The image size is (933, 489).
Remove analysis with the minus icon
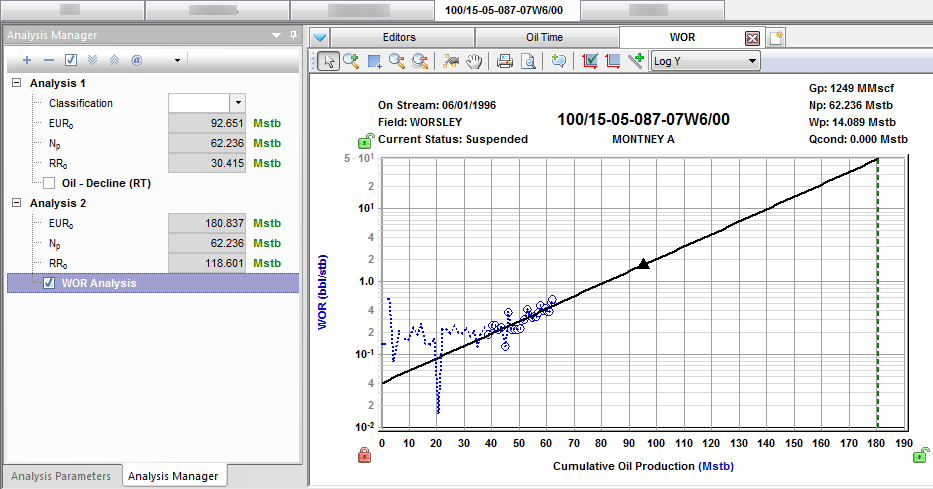48,60
